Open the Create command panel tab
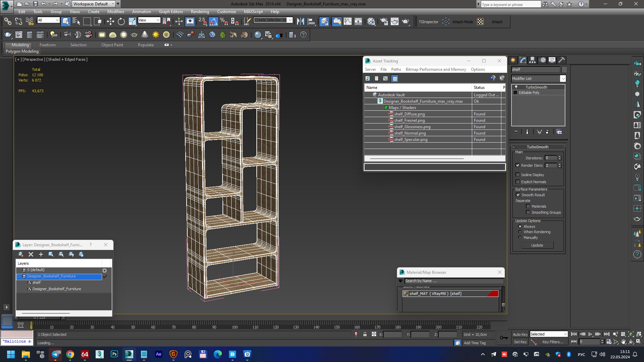This screenshot has width=644, height=362. [513, 60]
